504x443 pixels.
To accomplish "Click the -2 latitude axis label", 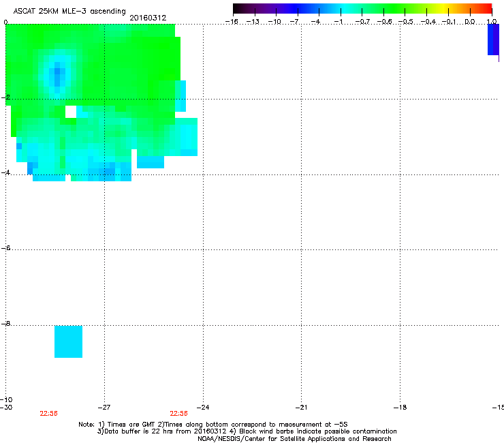I will (x=5, y=97).
